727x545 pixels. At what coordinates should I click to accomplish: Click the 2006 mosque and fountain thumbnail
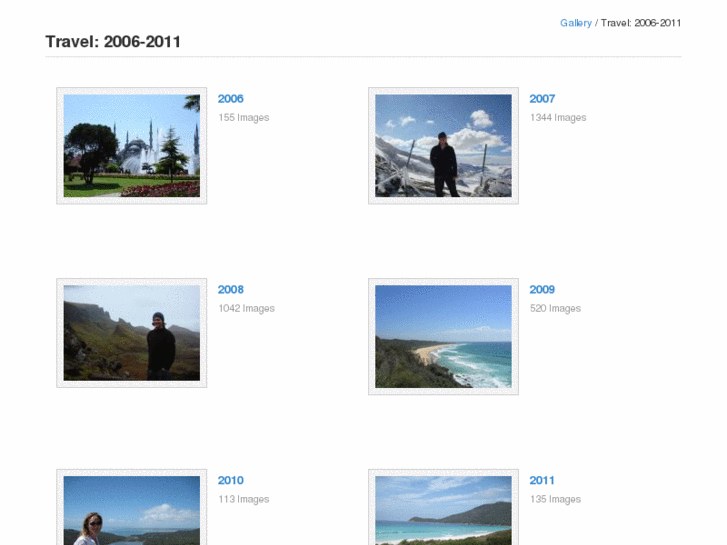(132, 146)
